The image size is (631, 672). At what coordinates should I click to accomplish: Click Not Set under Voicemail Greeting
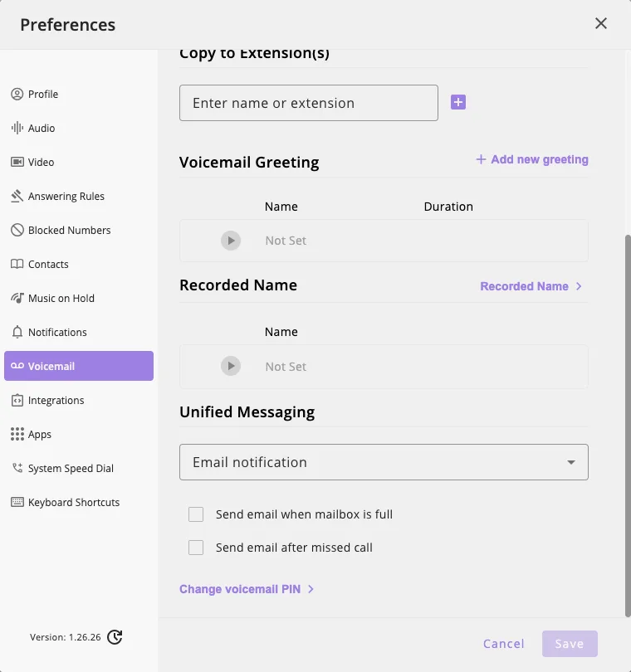point(286,241)
